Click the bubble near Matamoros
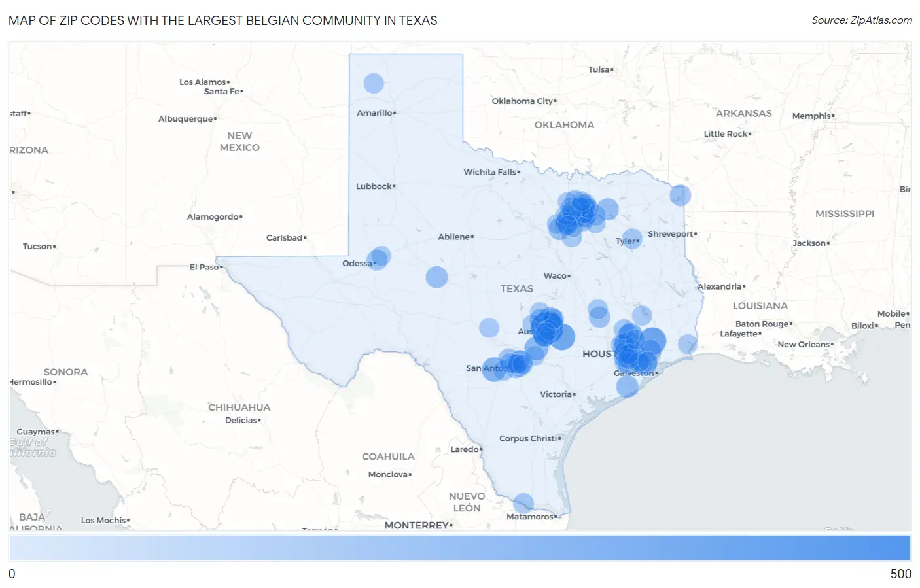920x588 pixels. tap(523, 504)
